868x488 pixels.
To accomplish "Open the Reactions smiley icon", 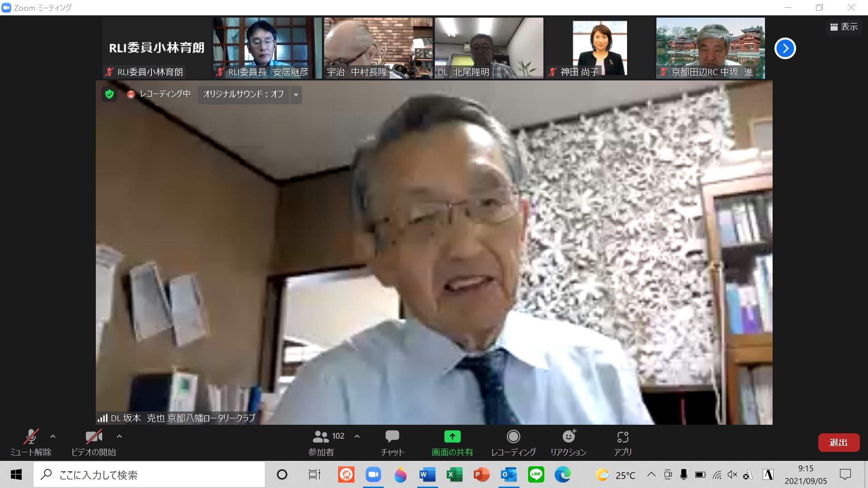I will coord(568,436).
